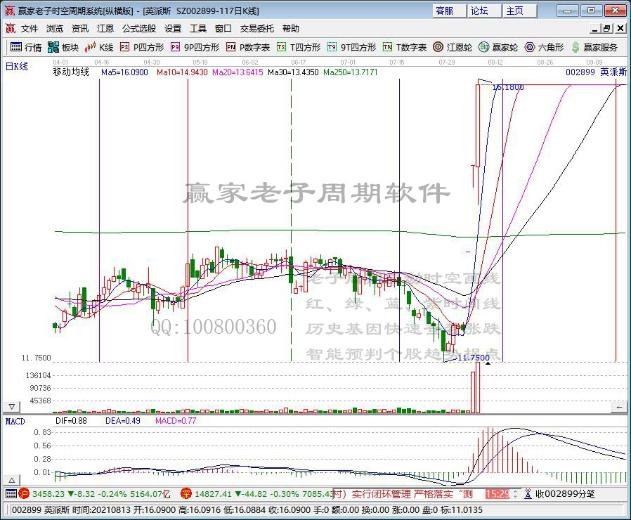Click the 136104 volume axis label

pos(38,376)
